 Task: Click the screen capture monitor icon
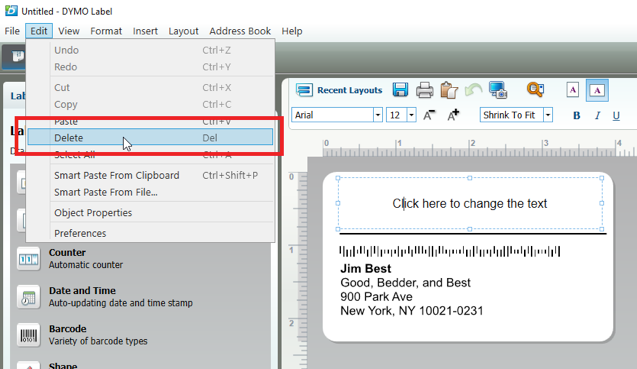498,90
